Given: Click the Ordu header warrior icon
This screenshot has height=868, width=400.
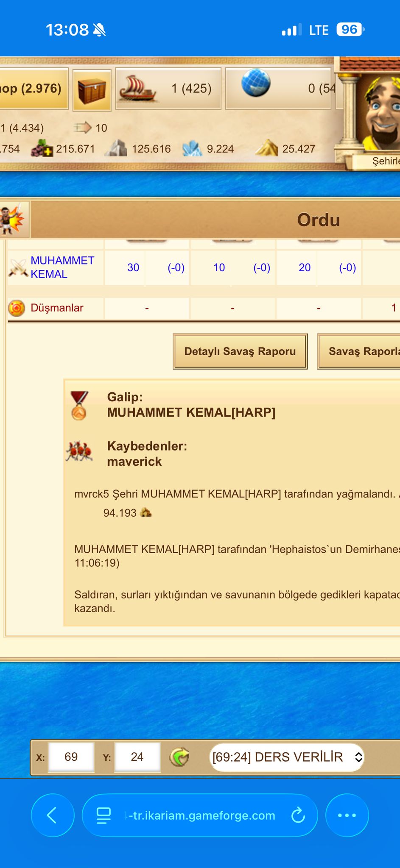Looking at the screenshot, I should [x=12, y=219].
